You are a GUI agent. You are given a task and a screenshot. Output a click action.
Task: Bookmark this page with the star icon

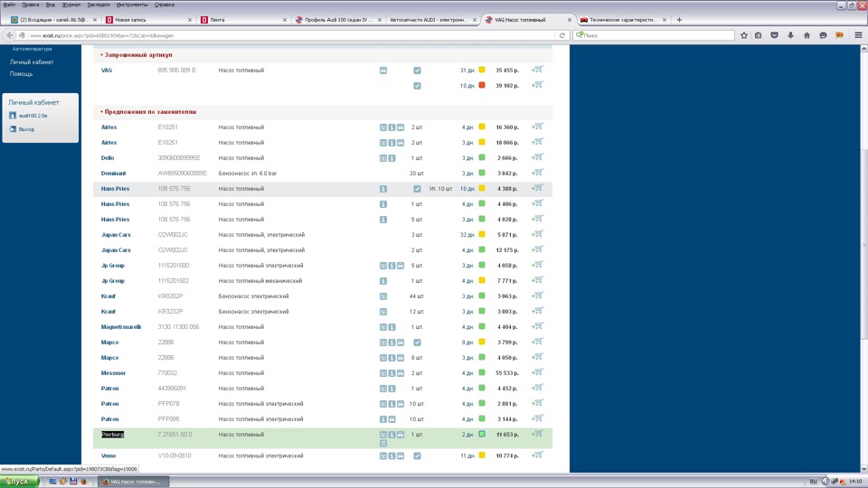[744, 35]
